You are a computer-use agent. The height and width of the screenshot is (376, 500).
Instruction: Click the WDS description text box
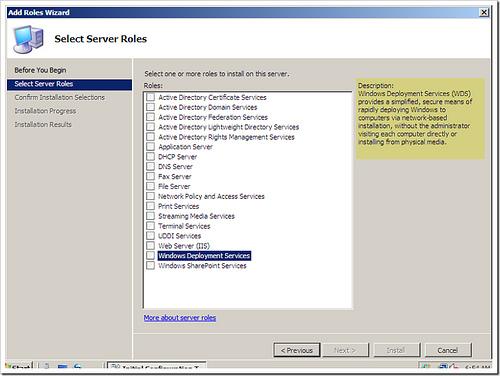coord(420,119)
